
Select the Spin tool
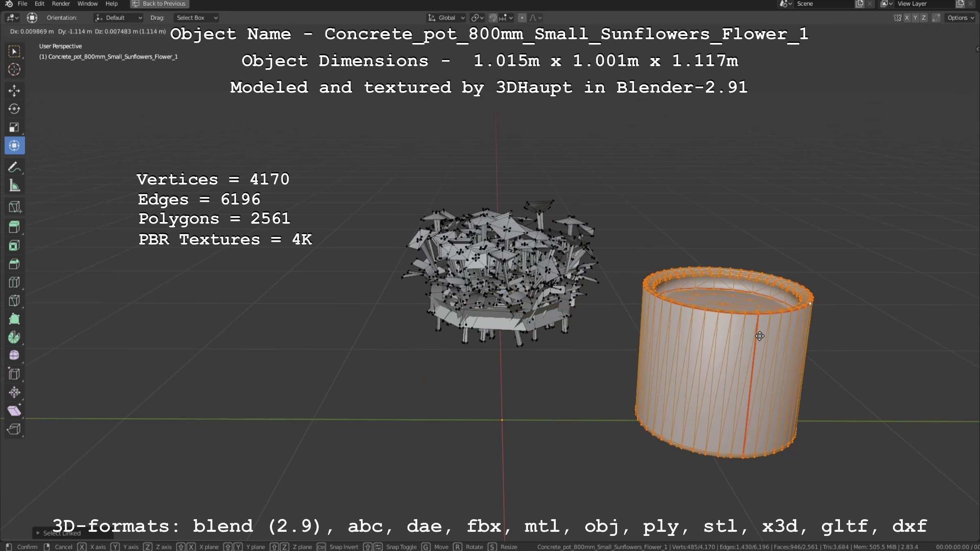click(x=14, y=337)
